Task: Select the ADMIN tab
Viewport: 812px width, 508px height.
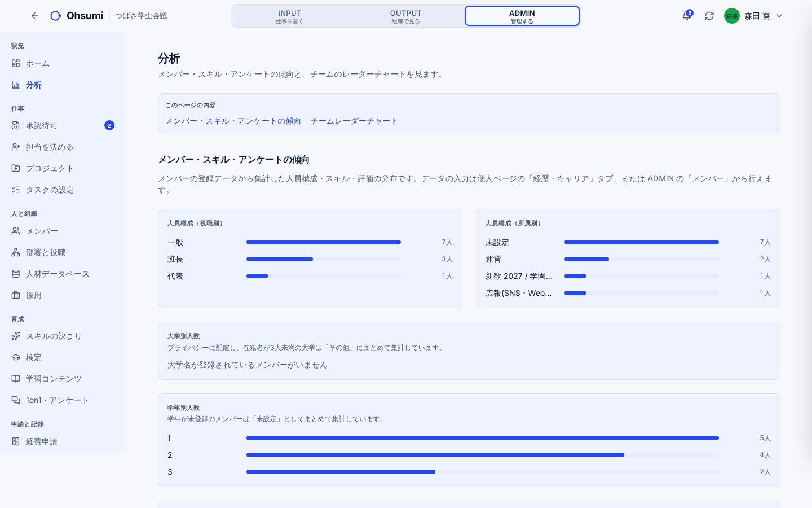Action: [x=522, y=16]
